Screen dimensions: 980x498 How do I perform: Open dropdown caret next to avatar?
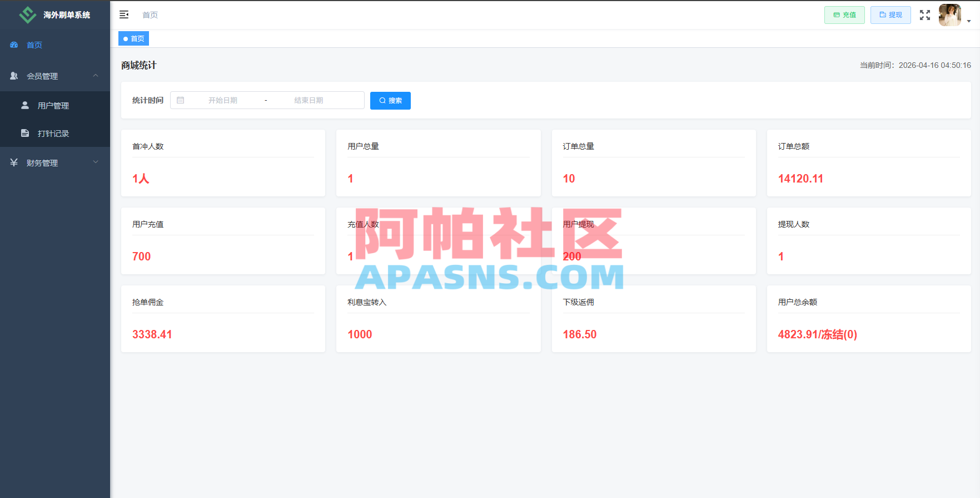pyautogui.click(x=969, y=21)
